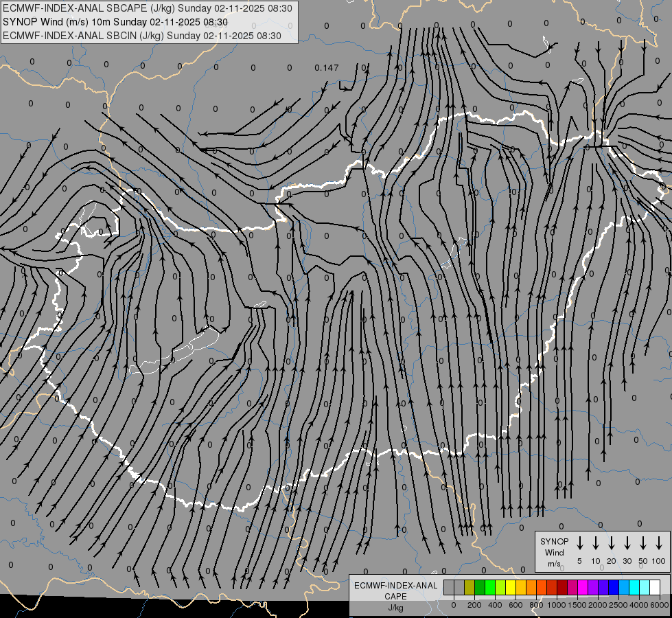Image resolution: width=672 pixels, height=618 pixels.
Task: Click the 100 m/s wind arrow in legend
Action: (659, 543)
